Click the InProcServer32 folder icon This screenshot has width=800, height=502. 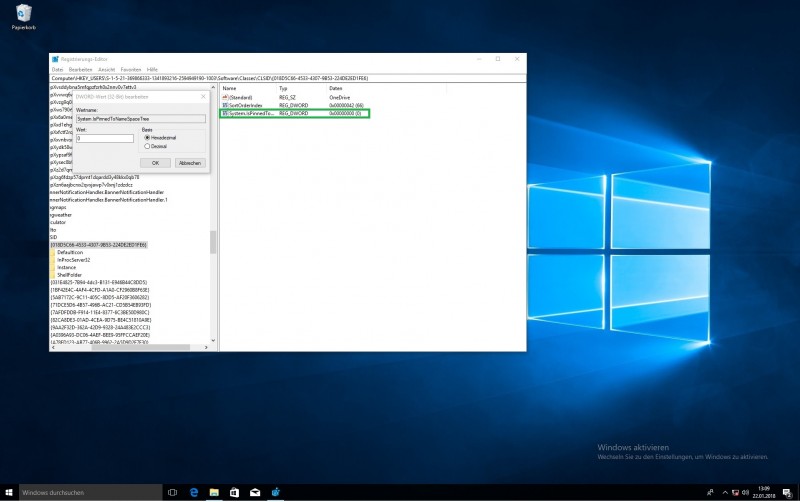[53, 260]
